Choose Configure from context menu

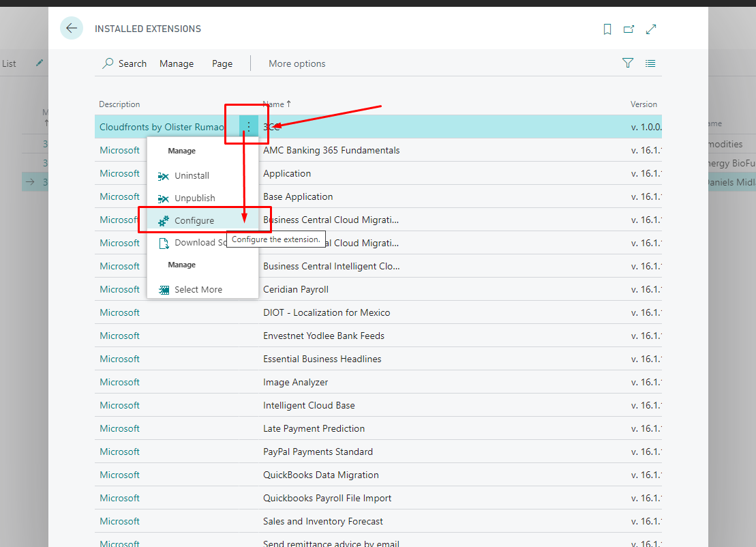(x=202, y=220)
